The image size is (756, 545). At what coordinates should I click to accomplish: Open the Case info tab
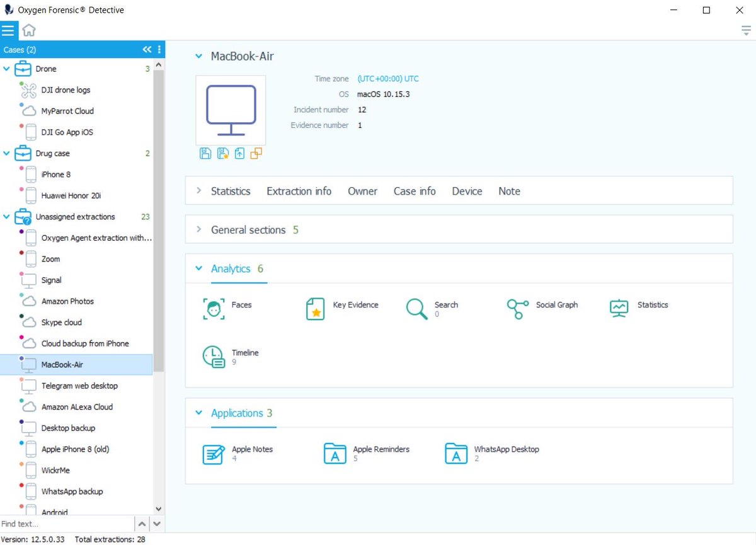tap(415, 191)
